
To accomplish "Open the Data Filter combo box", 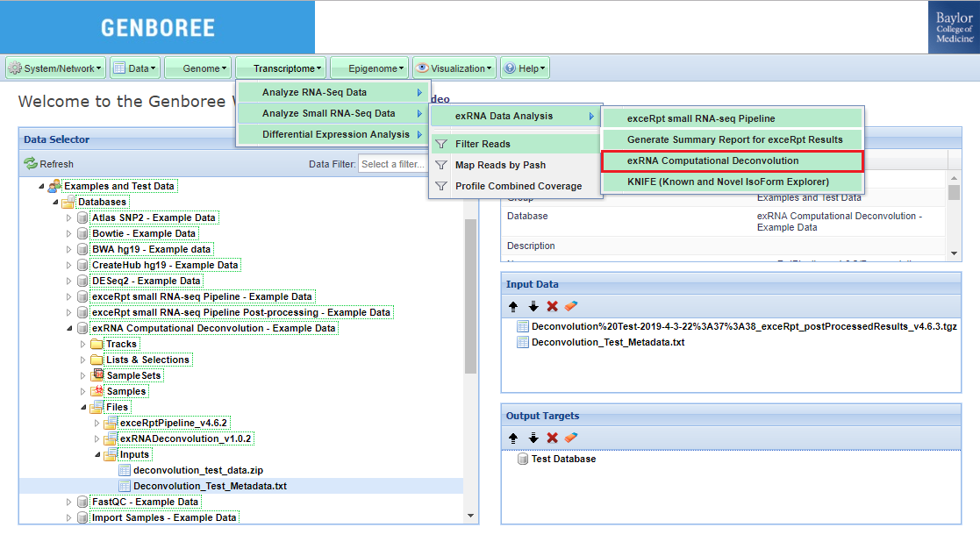I will pos(392,164).
